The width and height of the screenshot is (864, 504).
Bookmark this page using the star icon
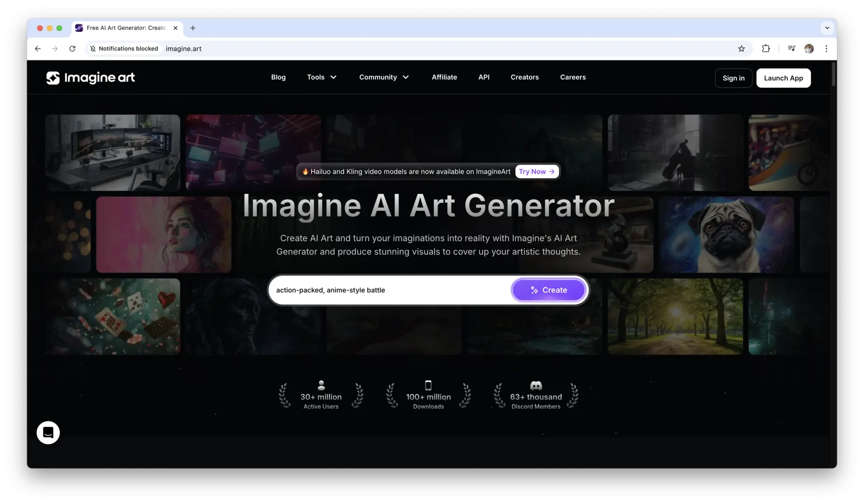[741, 48]
